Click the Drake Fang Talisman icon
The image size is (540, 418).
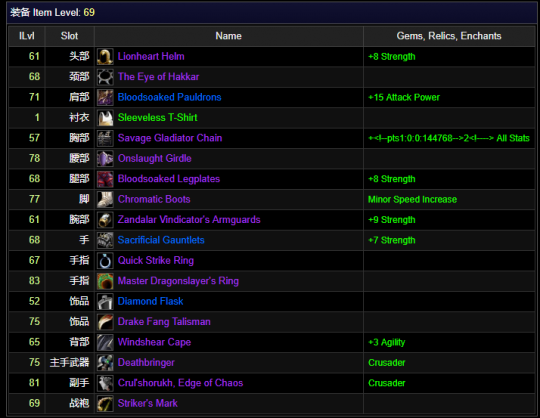coord(105,322)
